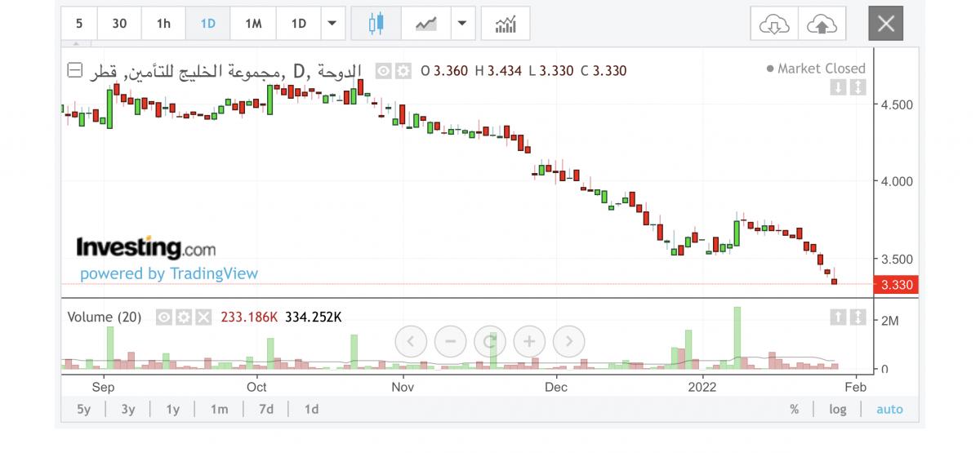Move volume pane up arrow icon
Viewport: 980px width, 453px height.
[x=838, y=317]
